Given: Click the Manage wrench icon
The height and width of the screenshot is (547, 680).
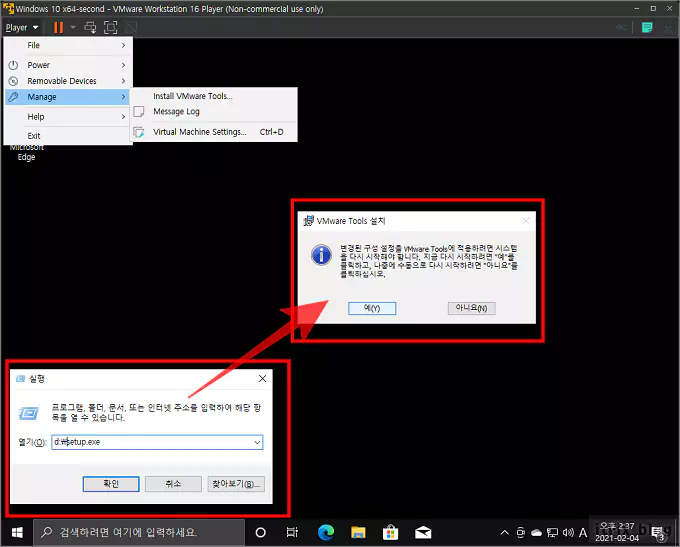Looking at the screenshot, I should 13,97.
